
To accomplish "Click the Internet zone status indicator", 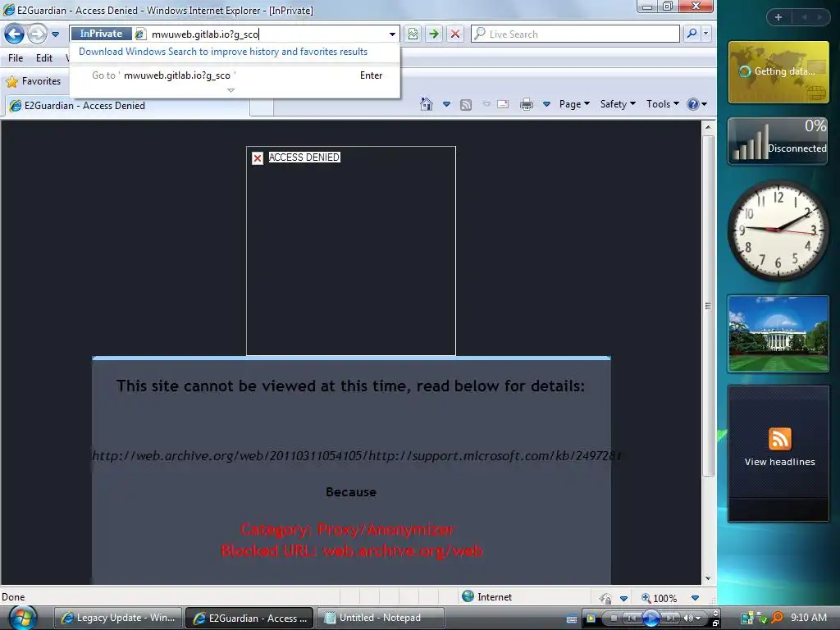I will pos(487,597).
